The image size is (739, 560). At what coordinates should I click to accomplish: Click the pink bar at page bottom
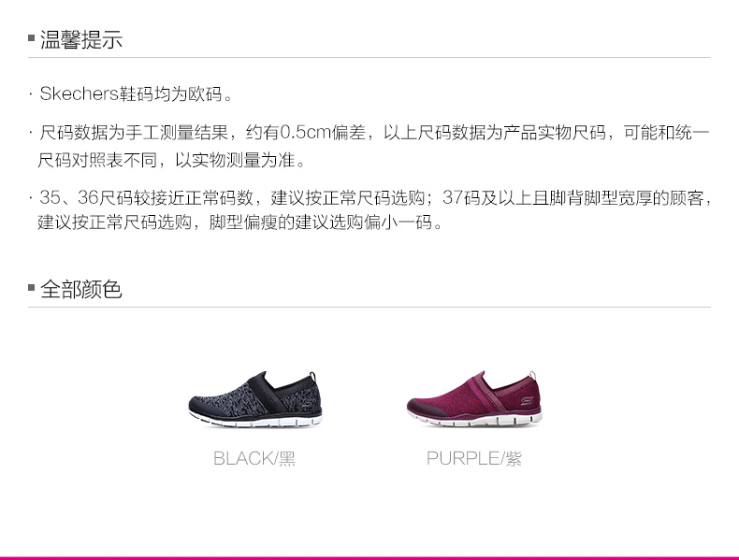(x=369, y=558)
